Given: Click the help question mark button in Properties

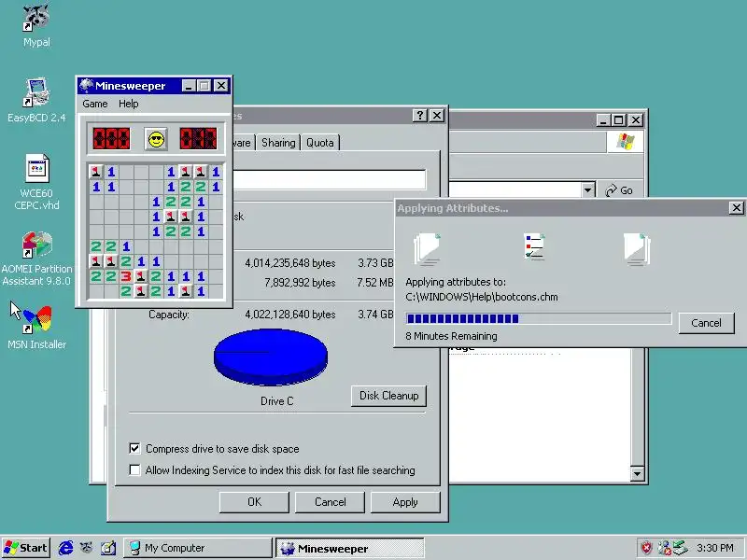Looking at the screenshot, I should pos(419,115).
